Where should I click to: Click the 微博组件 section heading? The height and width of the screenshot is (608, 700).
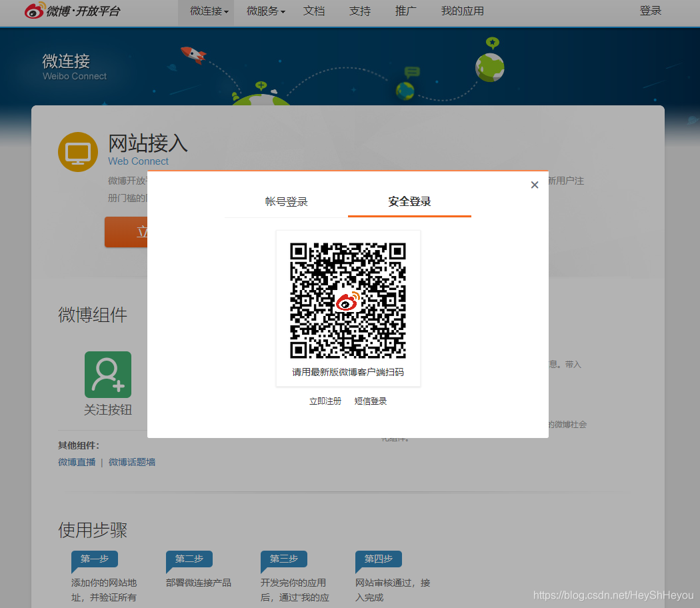(93, 315)
